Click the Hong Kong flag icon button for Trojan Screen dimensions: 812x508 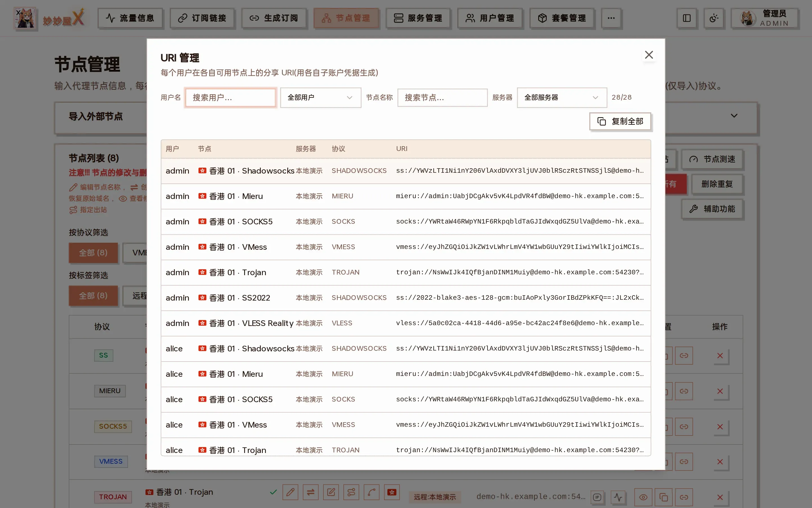[392, 492]
